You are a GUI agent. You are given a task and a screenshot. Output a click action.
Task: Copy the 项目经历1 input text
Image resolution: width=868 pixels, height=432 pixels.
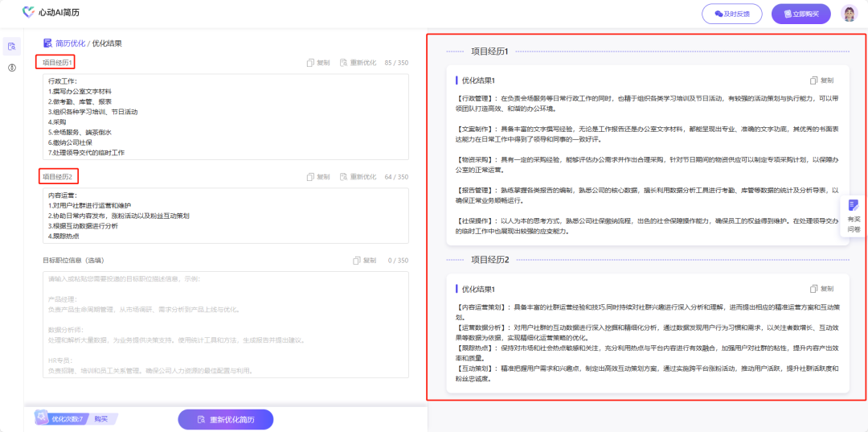click(318, 63)
